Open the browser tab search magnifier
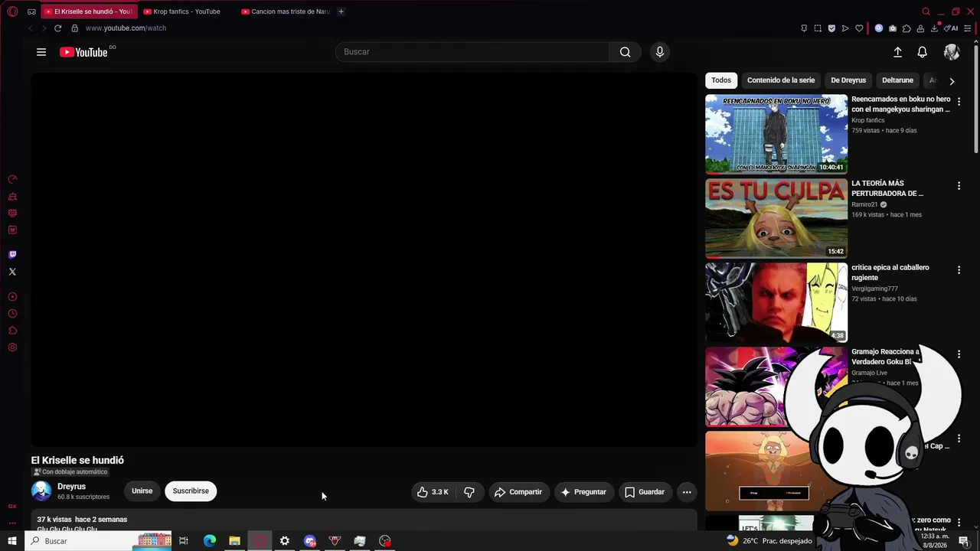 click(926, 11)
